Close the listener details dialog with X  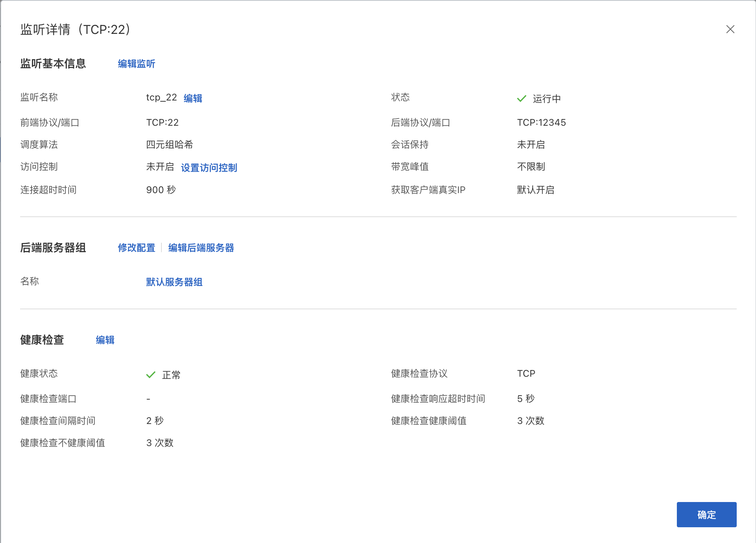pos(730,30)
